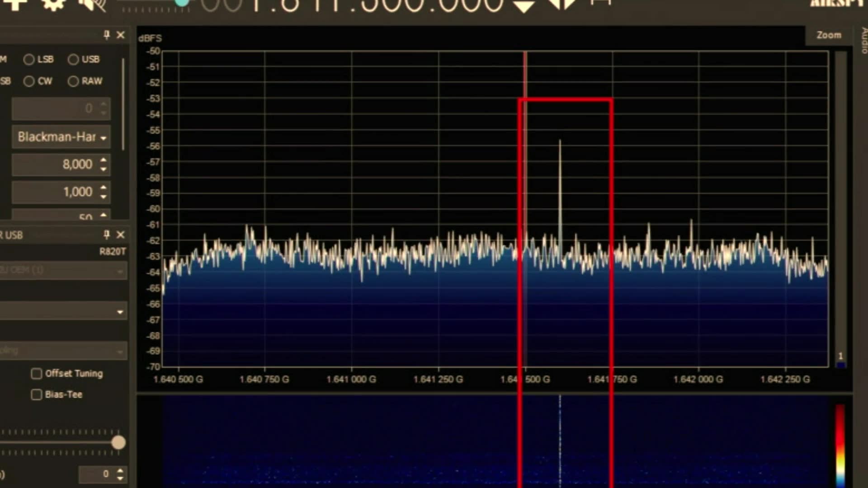Open the Blackman-Harris filter type dropdown
Viewport: 868px width, 488px height.
pos(61,137)
